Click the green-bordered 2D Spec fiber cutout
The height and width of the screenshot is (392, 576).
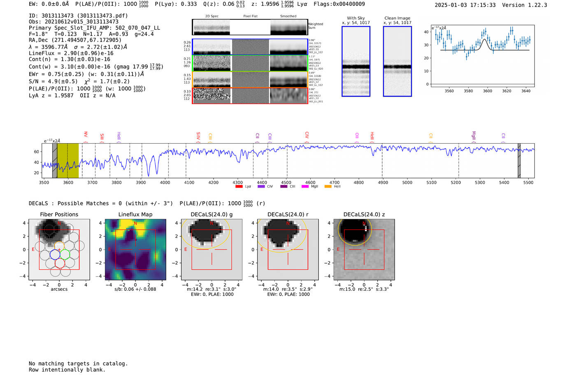[212, 63]
